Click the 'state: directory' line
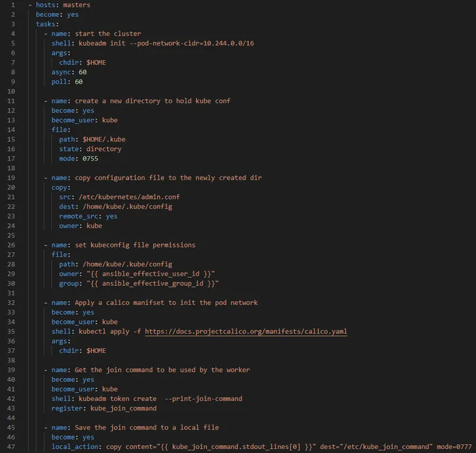 coord(91,149)
